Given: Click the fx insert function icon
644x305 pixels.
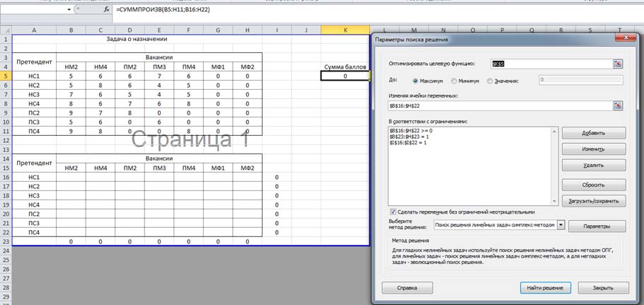Looking at the screenshot, I should (x=106, y=9).
